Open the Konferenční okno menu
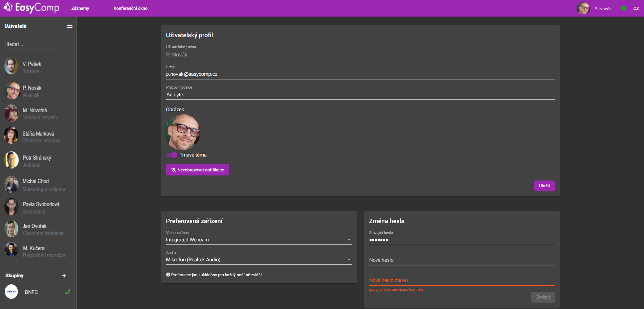The image size is (644, 309). (x=130, y=8)
